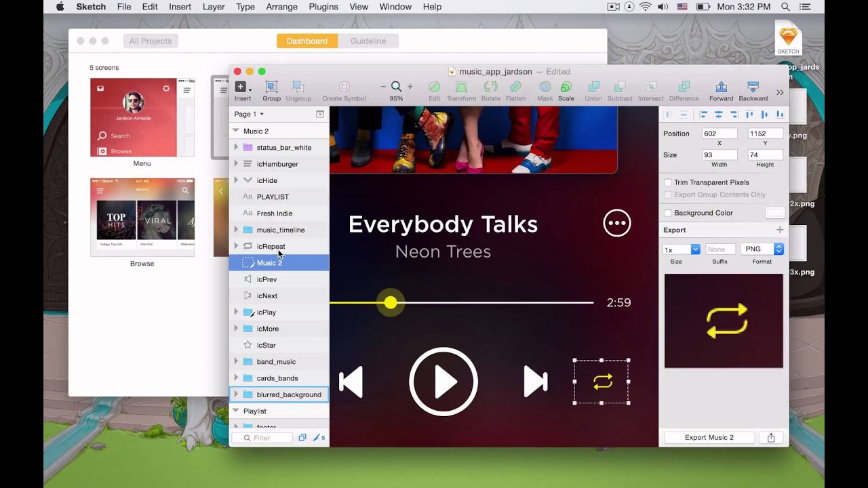Expand the band_music folder

(x=236, y=361)
